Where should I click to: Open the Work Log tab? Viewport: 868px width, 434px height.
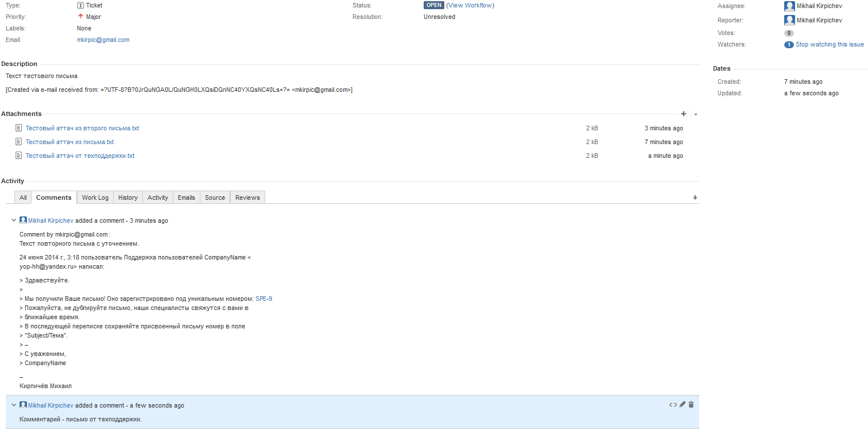(95, 197)
